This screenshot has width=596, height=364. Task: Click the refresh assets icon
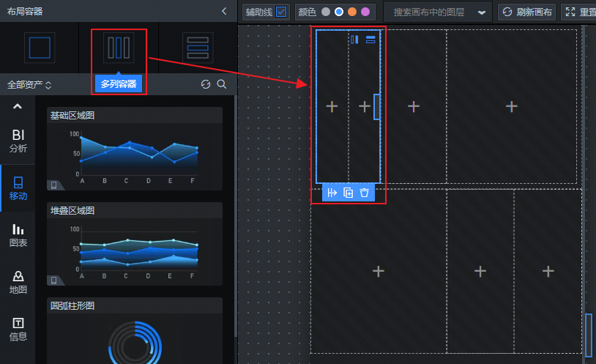point(206,84)
